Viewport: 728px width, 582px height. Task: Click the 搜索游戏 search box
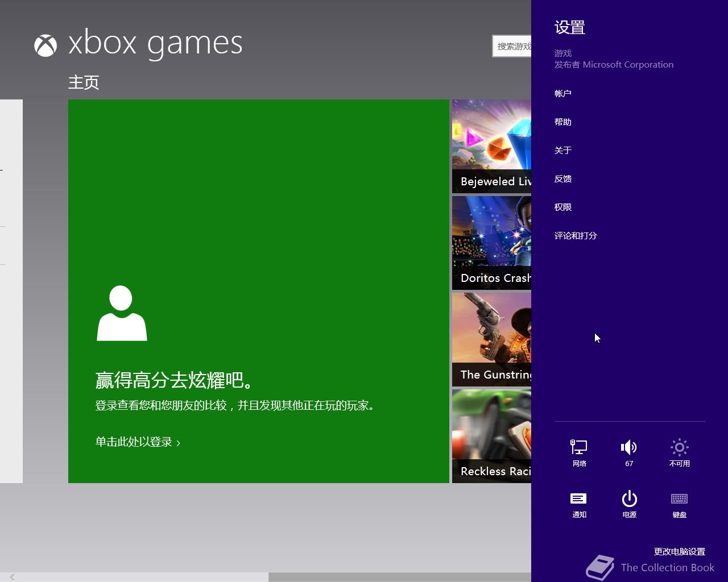point(512,46)
